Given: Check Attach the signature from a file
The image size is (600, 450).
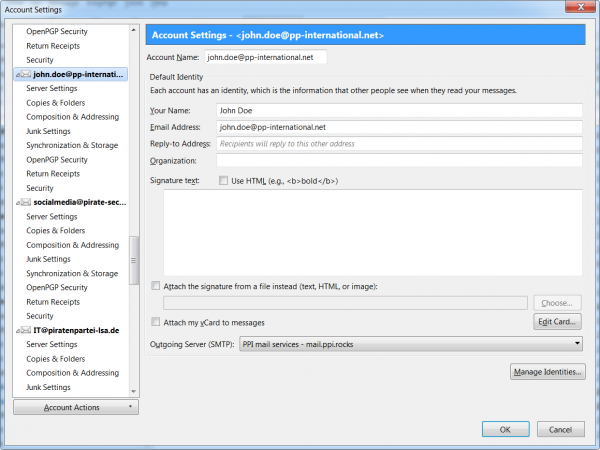Looking at the screenshot, I should (x=155, y=286).
